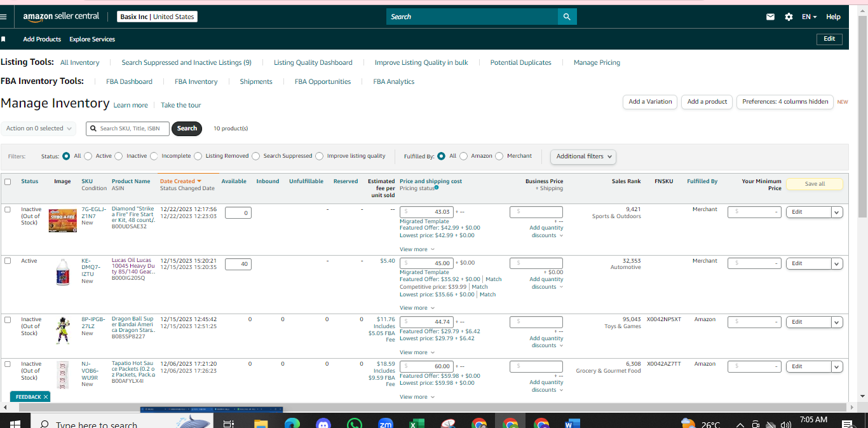This screenshot has height=428, width=868.
Task: Open Edit dropdown arrow for Diamond Strike row
Action: 837,212
